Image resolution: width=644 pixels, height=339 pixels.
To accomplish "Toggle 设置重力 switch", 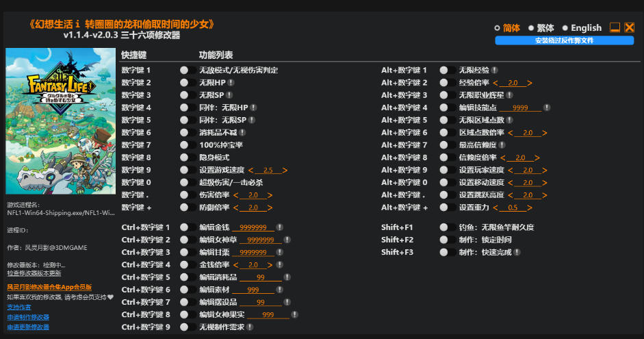I will click(x=447, y=208).
